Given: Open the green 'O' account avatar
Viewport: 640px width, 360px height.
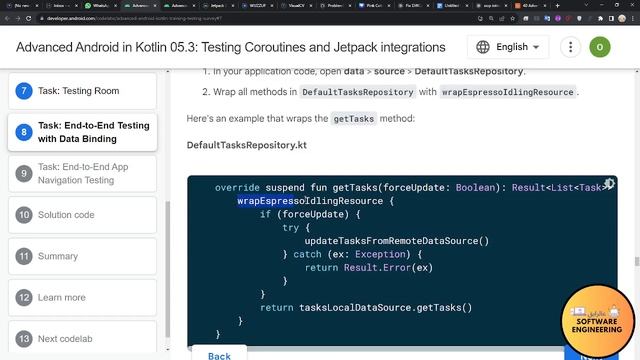Looking at the screenshot, I should 600,47.
